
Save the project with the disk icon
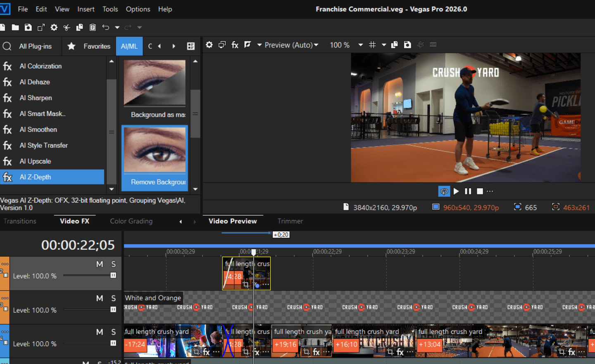[28, 28]
